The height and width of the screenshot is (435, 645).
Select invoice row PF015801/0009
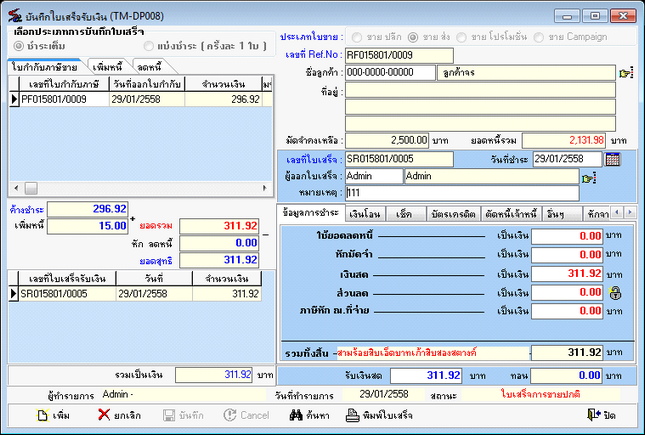pos(141,99)
